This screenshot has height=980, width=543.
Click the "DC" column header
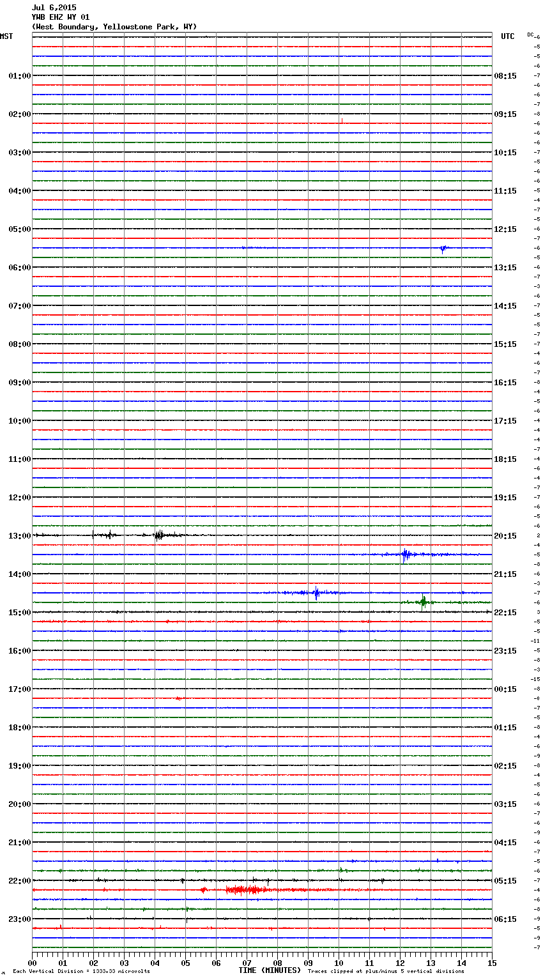coord(530,34)
